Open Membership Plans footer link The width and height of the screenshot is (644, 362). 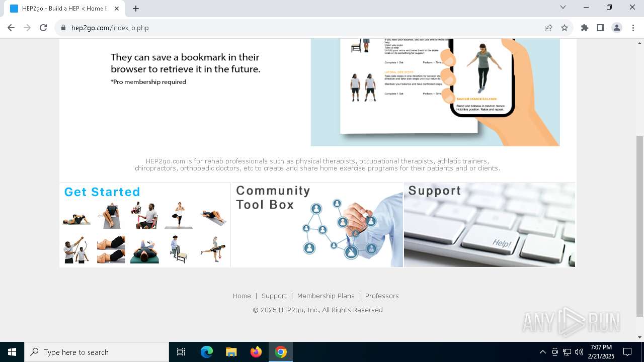pos(326,296)
